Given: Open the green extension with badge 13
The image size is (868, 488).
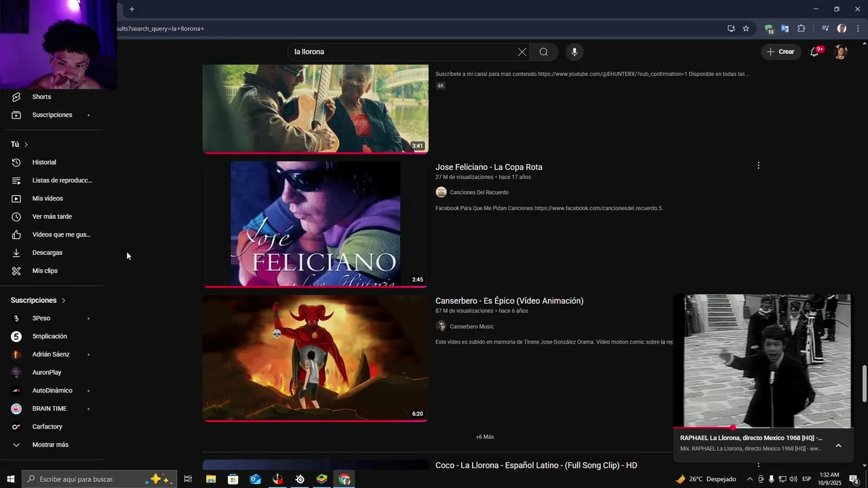Looking at the screenshot, I should coord(768,28).
